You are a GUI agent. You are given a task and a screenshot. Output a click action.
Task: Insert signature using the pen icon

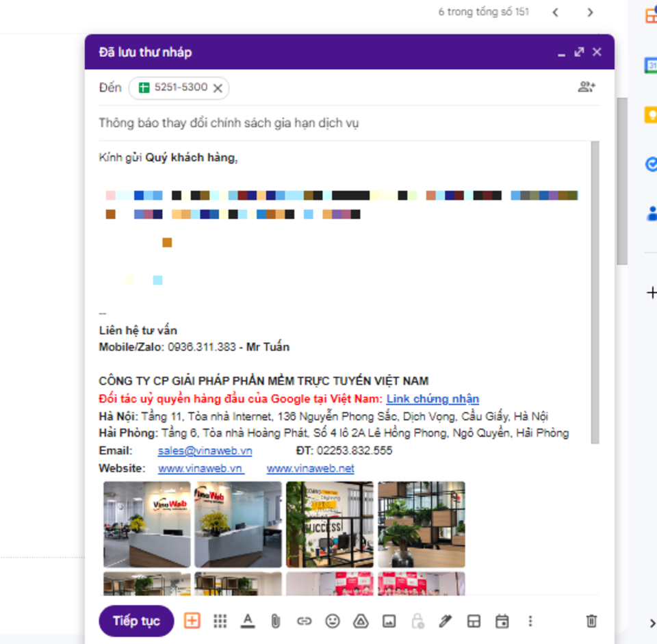tap(446, 621)
